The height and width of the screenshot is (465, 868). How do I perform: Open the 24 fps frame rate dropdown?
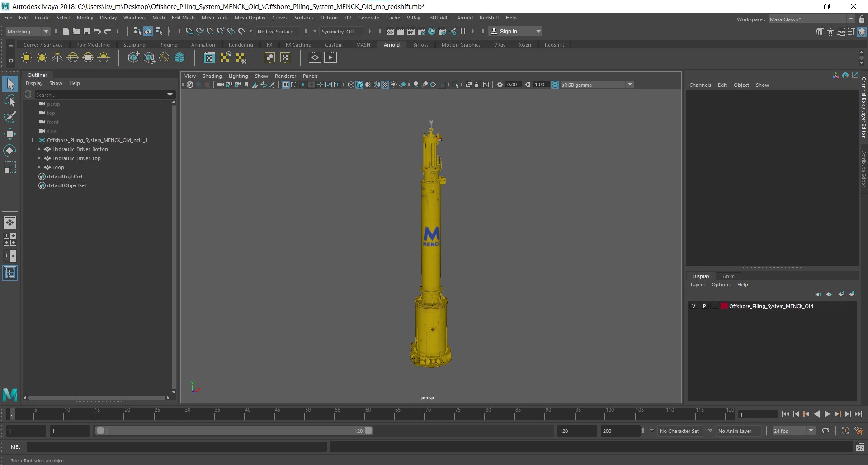click(793, 431)
